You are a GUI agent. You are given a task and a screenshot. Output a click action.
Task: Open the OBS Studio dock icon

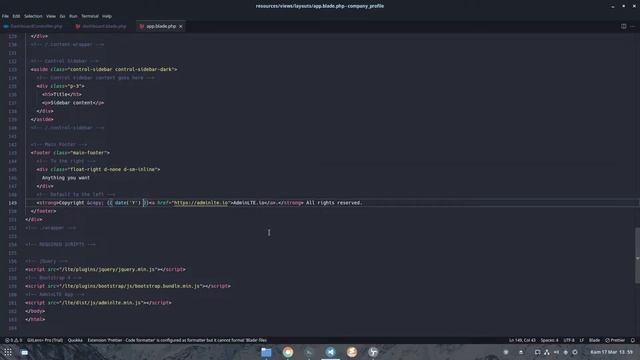click(373, 352)
